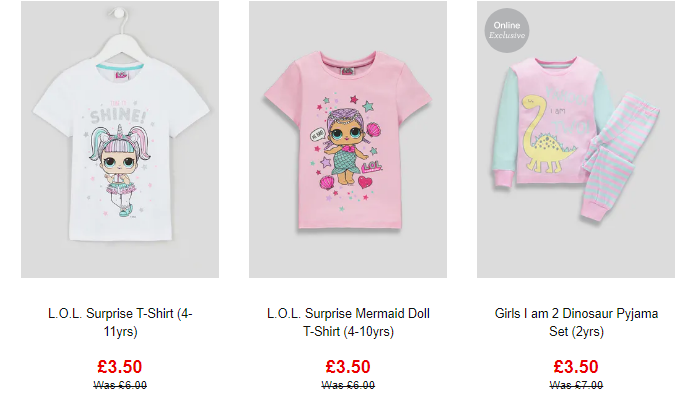The height and width of the screenshot is (394, 681).
Task: Click the £3.50 price under the white T-shirt
Action: click(120, 367)
